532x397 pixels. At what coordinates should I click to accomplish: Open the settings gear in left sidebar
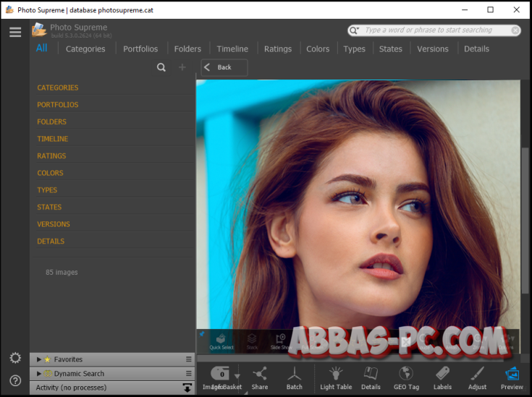pyautogui.click(x=14, y=359)
